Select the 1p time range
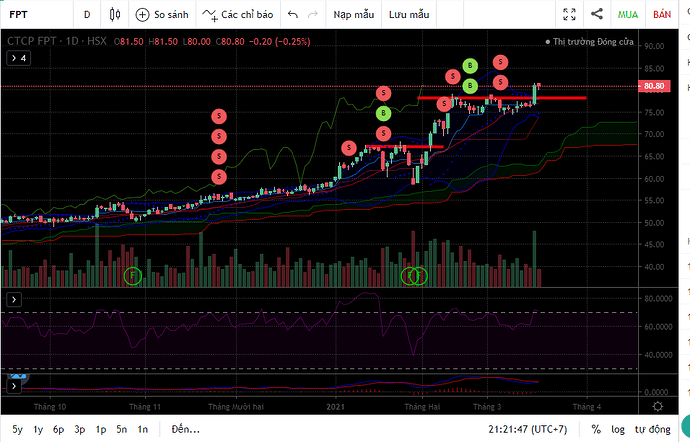The image size is (690, 442). click(101, 429)
